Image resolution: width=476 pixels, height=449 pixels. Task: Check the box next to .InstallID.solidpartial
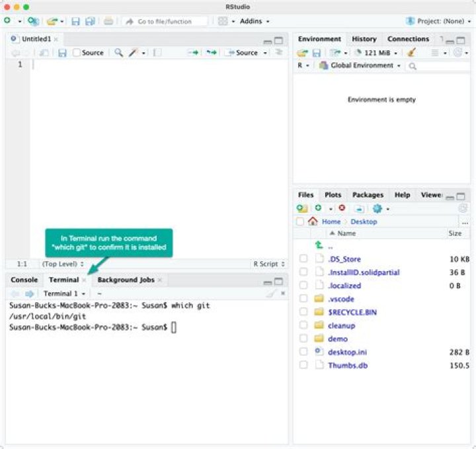(x=303, y=272)
